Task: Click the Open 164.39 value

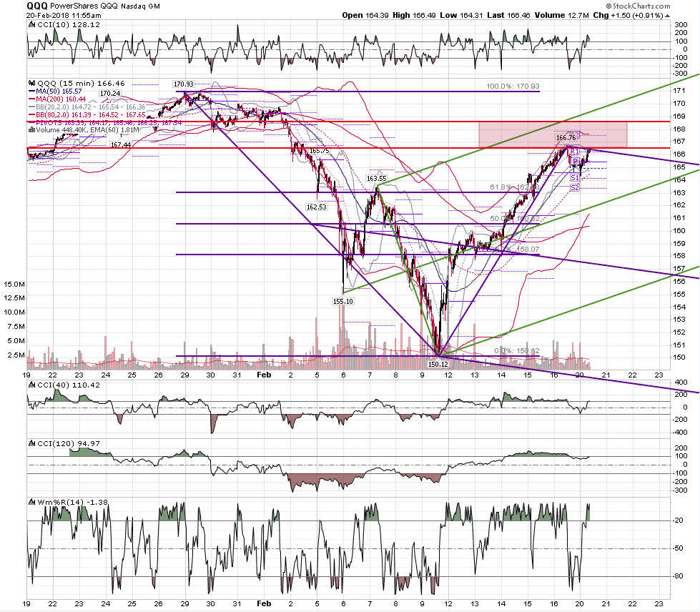Action: click(365, 15)
